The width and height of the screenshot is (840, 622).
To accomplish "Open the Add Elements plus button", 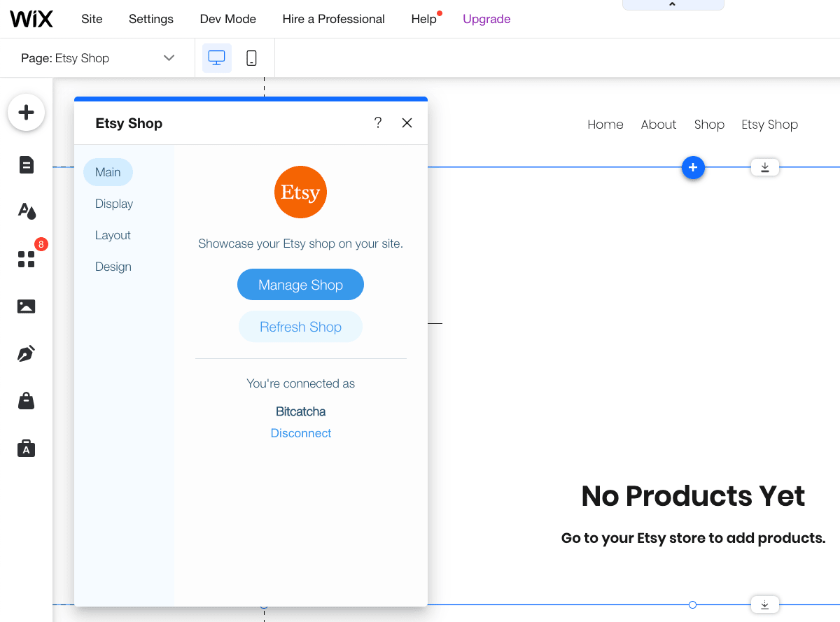I will click(27, 112).
